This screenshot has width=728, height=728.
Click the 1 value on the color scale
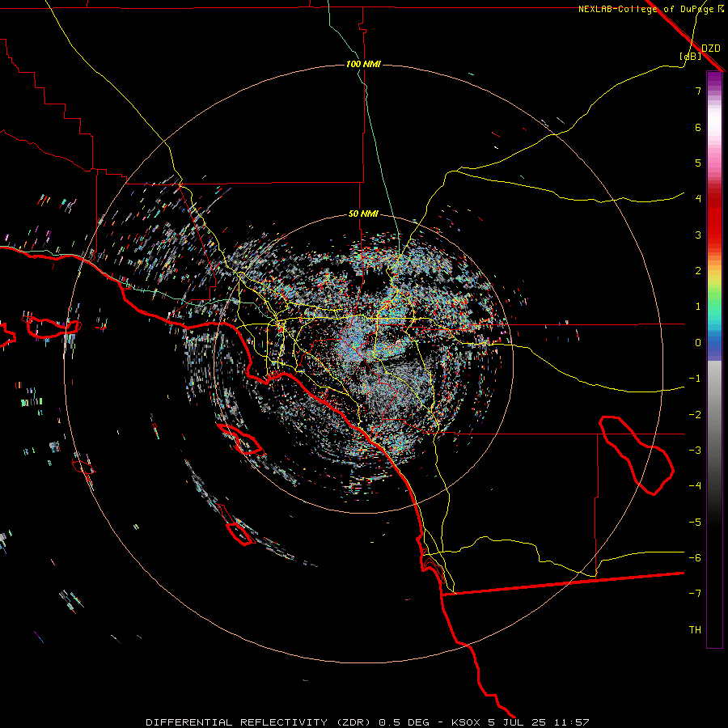tap(698, 307)
